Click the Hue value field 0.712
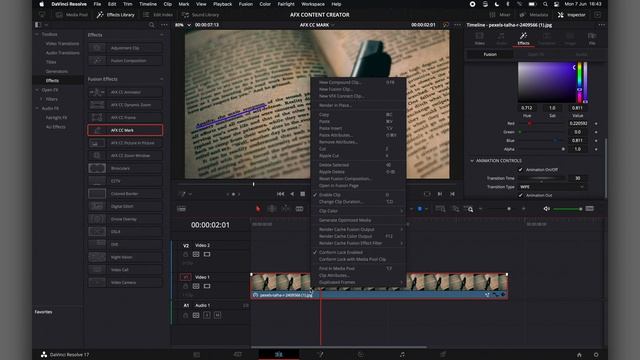 [527, 108]
